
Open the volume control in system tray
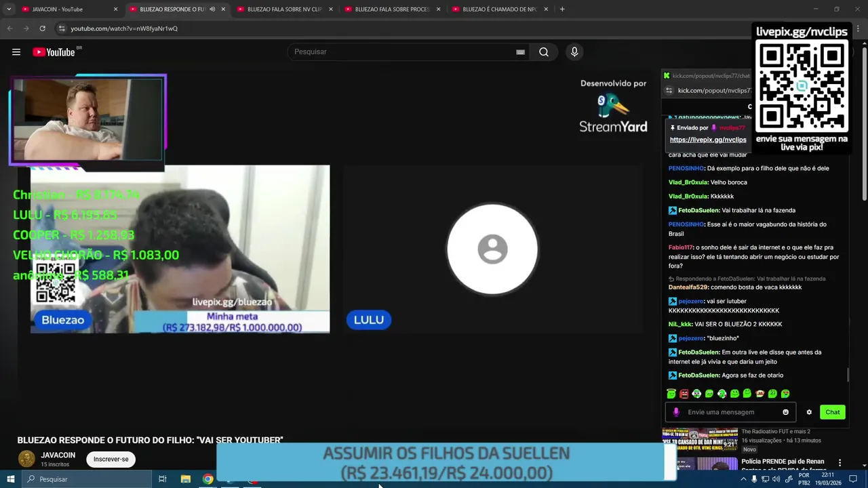776,479
